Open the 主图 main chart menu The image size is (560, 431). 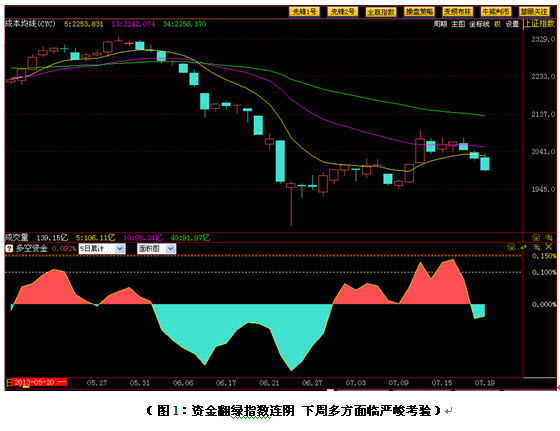458,24
